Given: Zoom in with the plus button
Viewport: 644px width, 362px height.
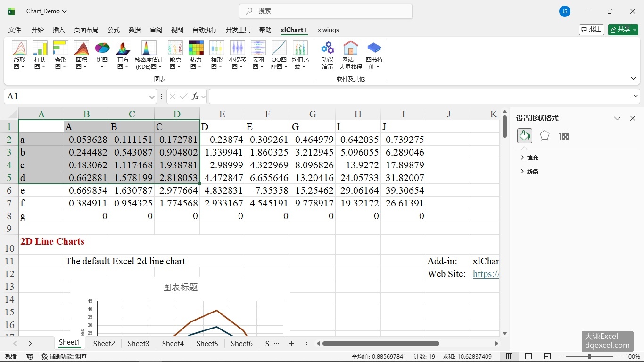Looking at the screenshot, I should (x=617, y=356).
